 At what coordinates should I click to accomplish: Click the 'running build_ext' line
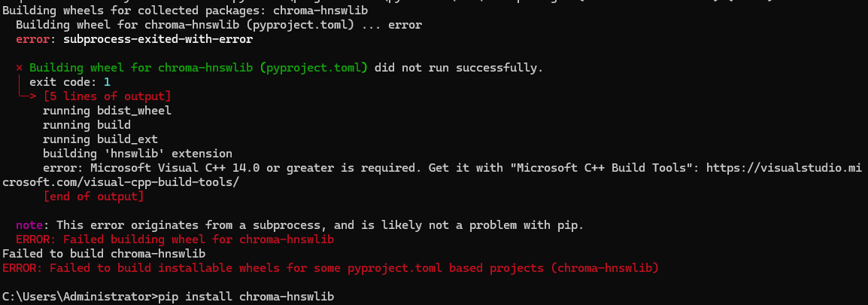pyautogui.click(x=100, y=139)
